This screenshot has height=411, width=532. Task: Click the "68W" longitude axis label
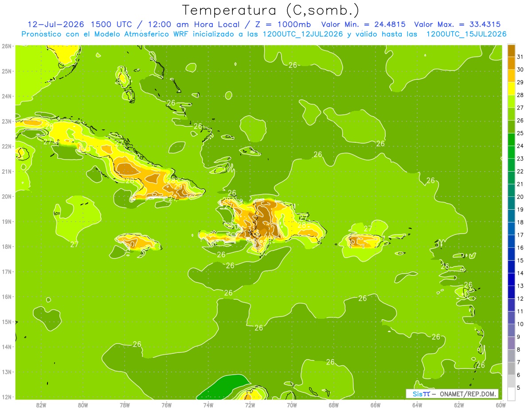click(333, 404)
